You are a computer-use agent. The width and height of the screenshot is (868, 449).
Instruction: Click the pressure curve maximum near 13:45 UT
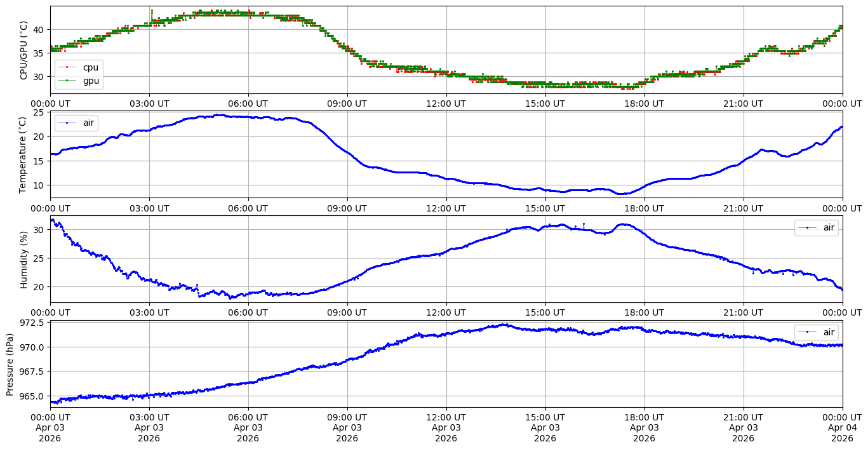(504, 325)
